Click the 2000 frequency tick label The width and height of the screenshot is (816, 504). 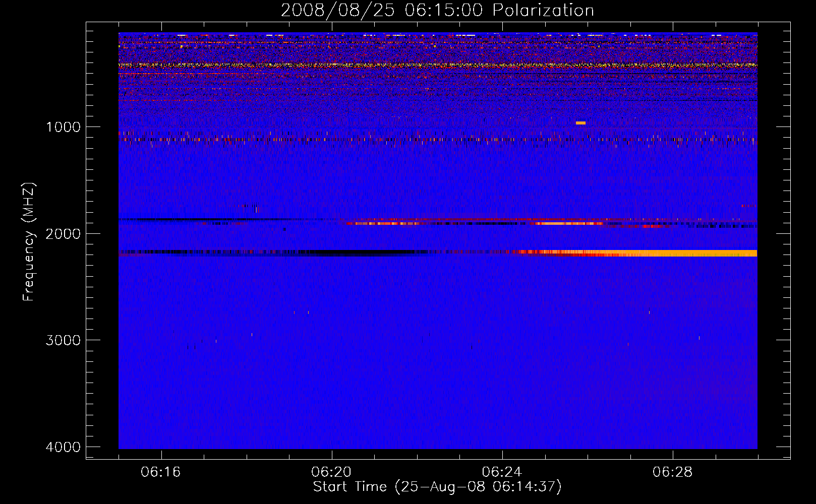pyautogui.click(x=63, y=234)
